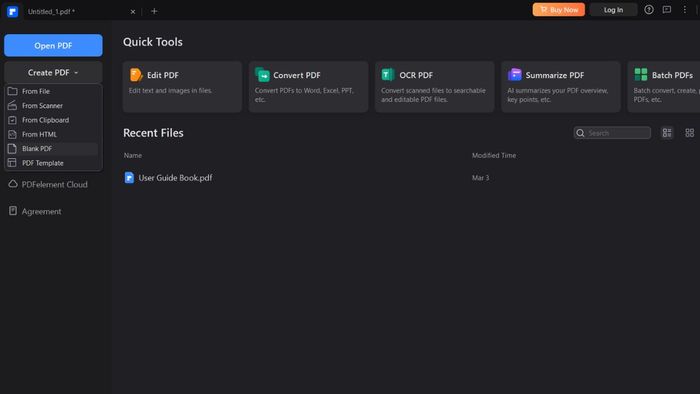Click the purple Summarize PDF icon
700x394 pixels.
coord(514,75)
